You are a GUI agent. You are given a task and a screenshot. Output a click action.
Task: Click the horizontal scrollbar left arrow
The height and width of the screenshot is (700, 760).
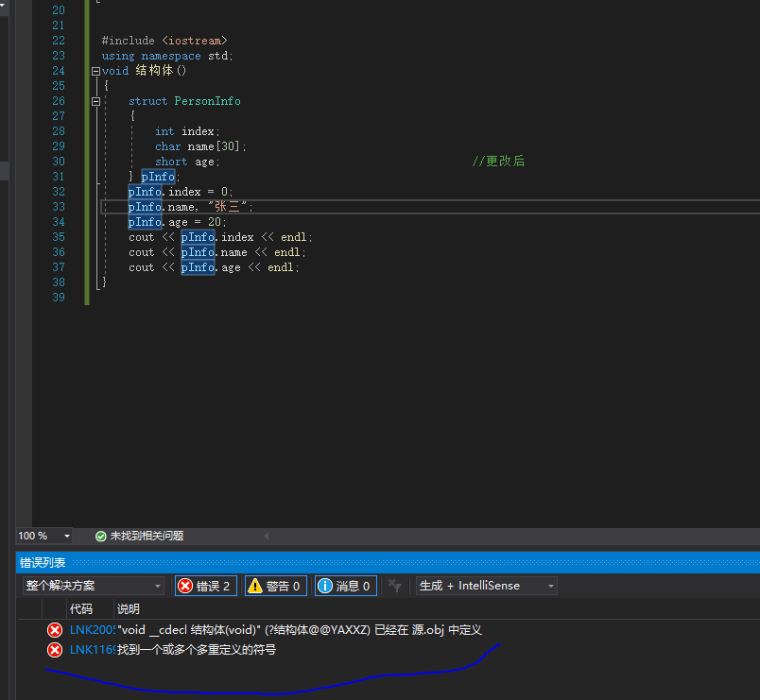coord(267,536)
